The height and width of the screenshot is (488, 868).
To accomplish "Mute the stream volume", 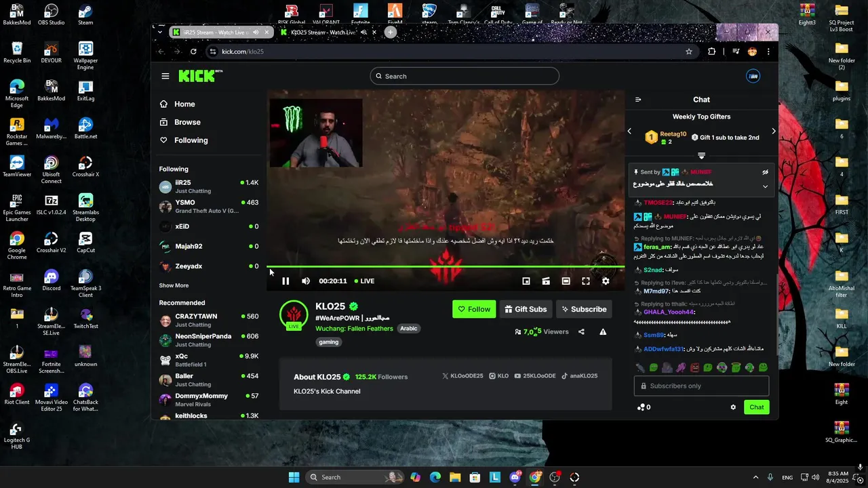I will coord(306,281).
